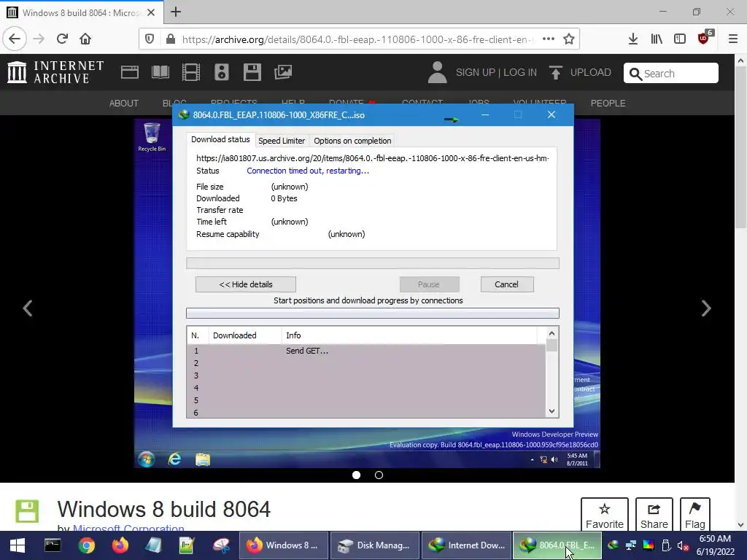Favorite this archive item
This screenshot has height=560, width=747.
(605, 516)
